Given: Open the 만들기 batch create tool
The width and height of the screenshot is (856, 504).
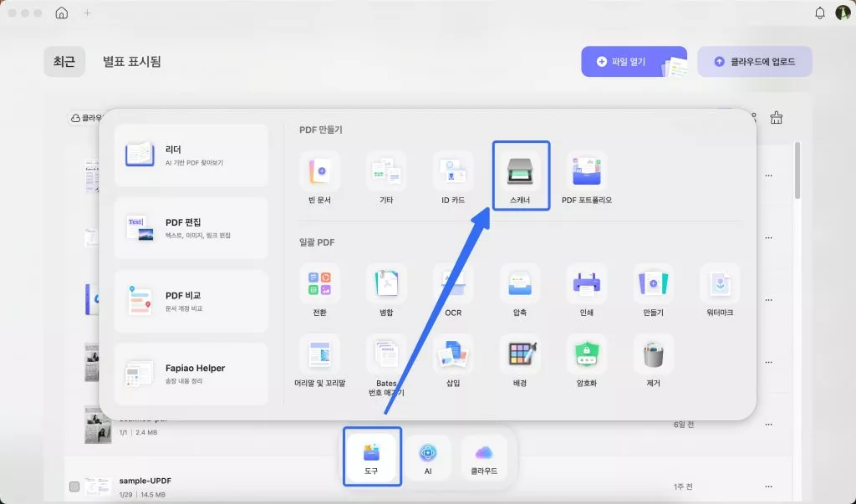Looking at the screenshot, I should click(653, 291).
